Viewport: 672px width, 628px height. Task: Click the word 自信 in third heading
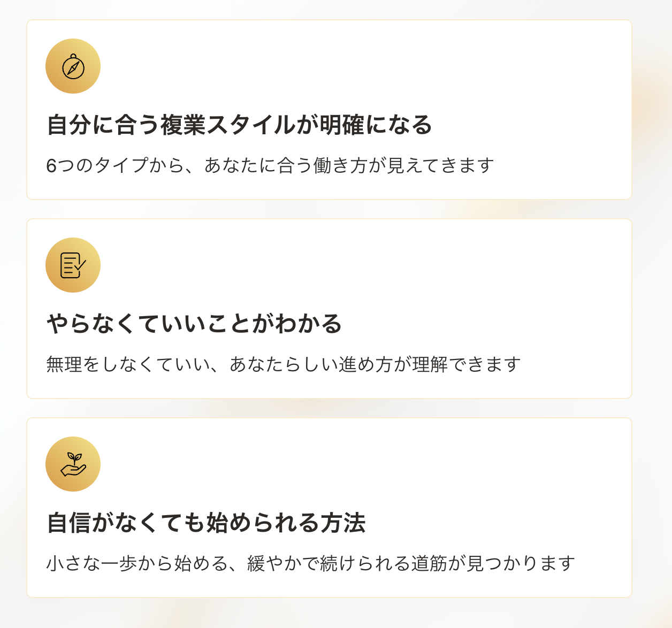[69, 523]
